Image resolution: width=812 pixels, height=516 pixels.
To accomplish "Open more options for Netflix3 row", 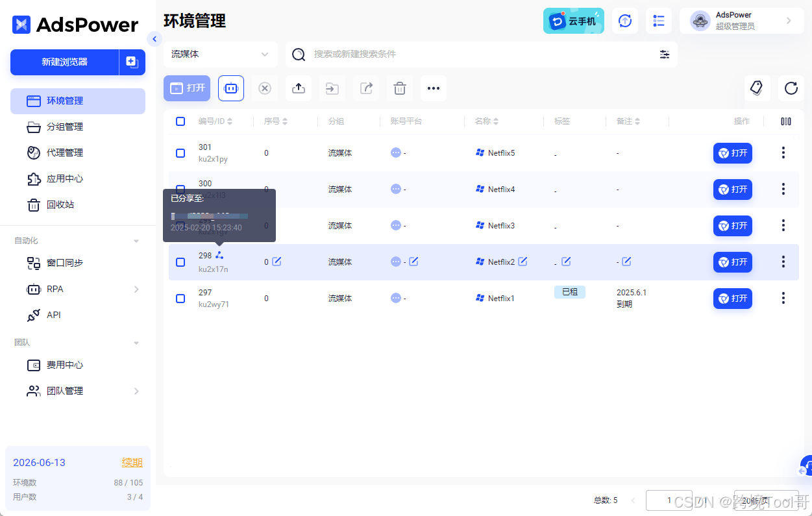I will tap(783, 226).
